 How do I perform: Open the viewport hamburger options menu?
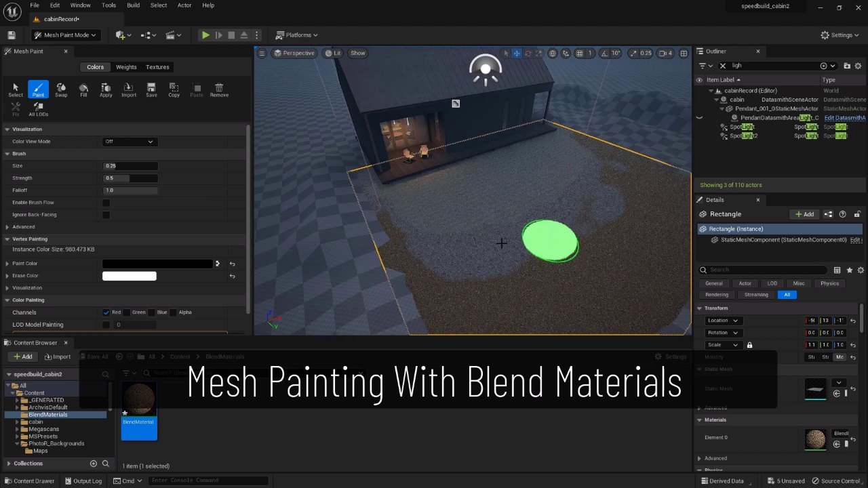click(263, 53)
